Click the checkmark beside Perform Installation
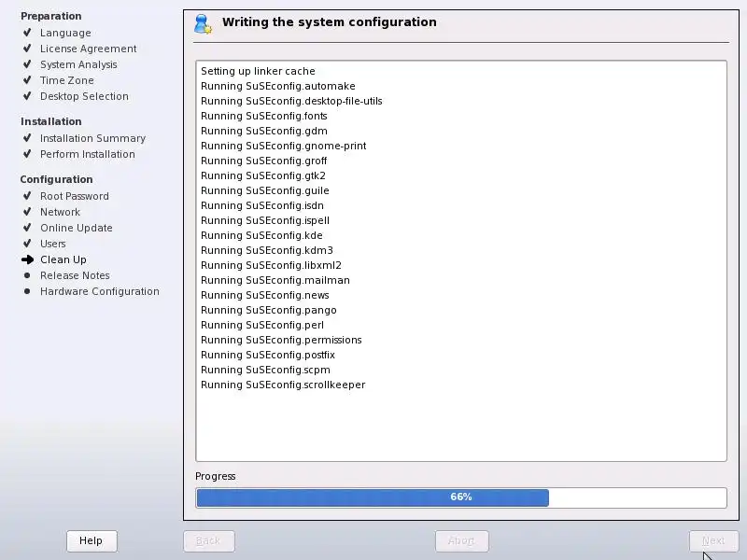Viewport: 747px width, 560px height. pyautogui.click(x=27, y=154)
